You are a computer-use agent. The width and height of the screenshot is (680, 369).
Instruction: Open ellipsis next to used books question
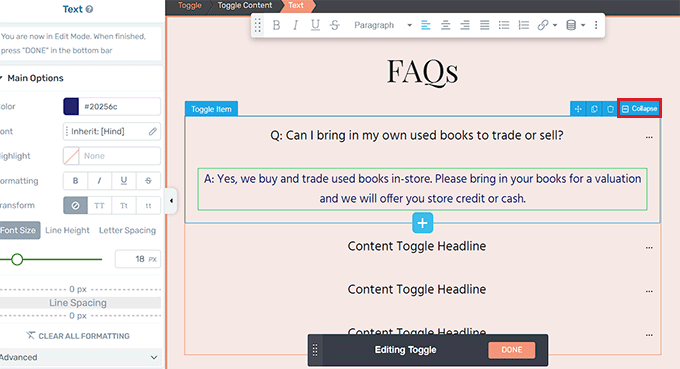(649, 137)
